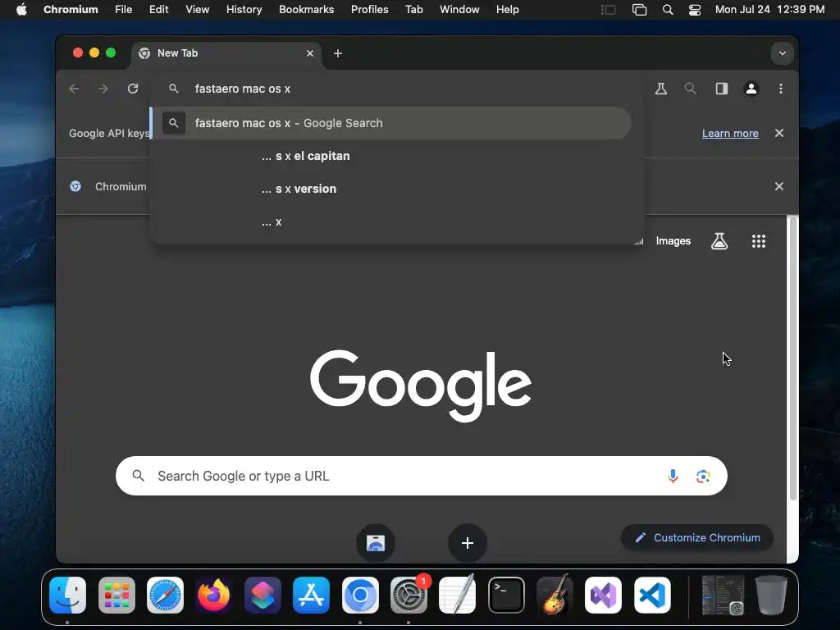Click the toolbar search magnifier icon
The width and height of the screenshot is (840, 630).
click(x=691, y=89)
